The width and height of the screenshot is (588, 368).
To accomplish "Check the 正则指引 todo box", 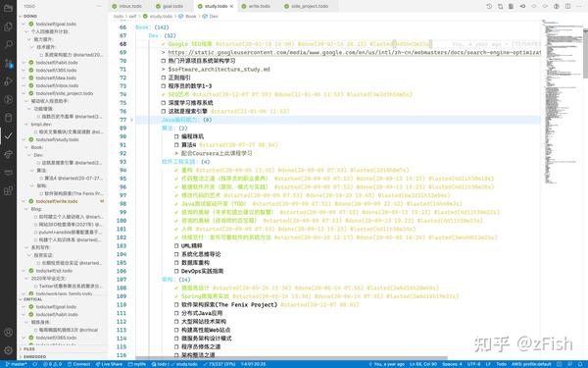I will (163, 78).
